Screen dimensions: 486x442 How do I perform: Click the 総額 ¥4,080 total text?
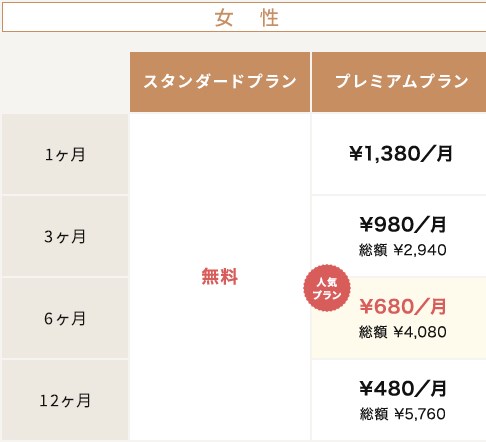tap(403, 332)
